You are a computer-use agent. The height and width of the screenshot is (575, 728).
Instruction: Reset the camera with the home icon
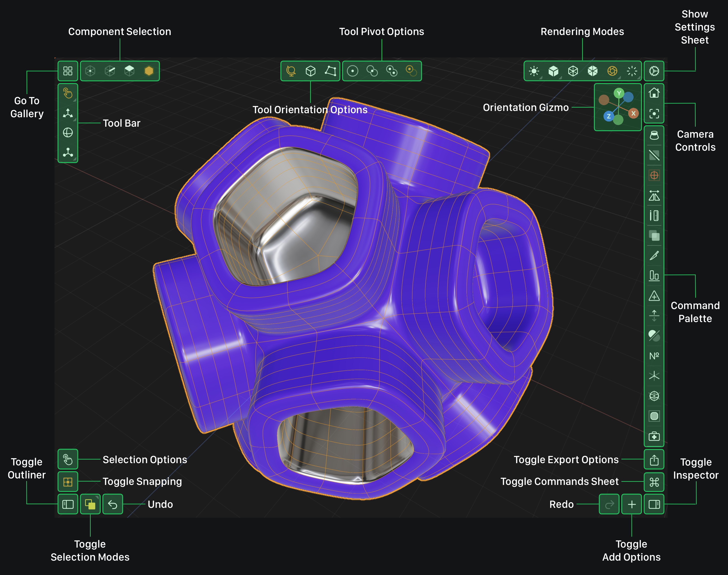point(654,93)
